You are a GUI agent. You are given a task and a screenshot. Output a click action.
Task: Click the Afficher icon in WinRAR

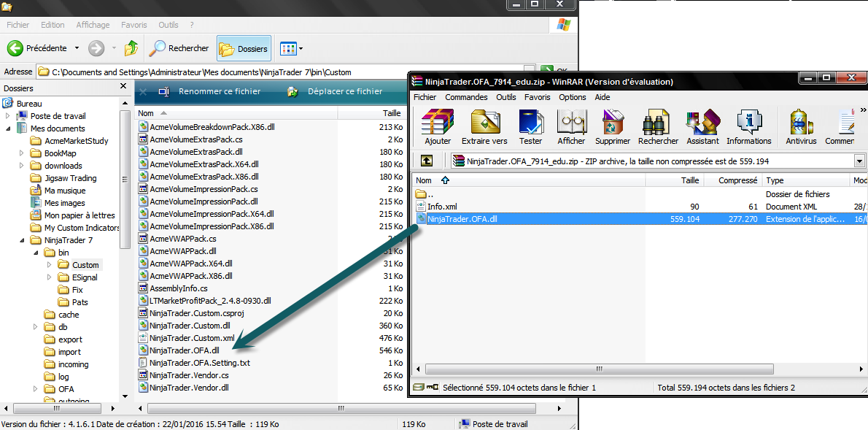pos(571,121)
